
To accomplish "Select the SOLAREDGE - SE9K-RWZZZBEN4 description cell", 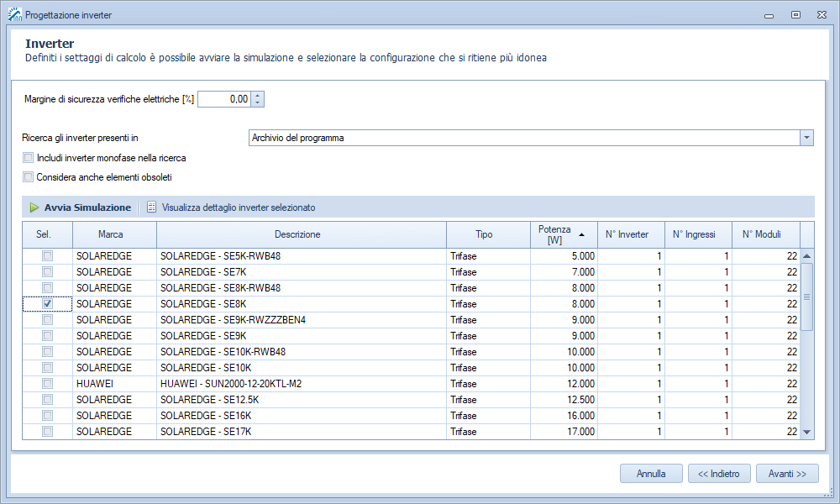I will click(x=301, y=320).
